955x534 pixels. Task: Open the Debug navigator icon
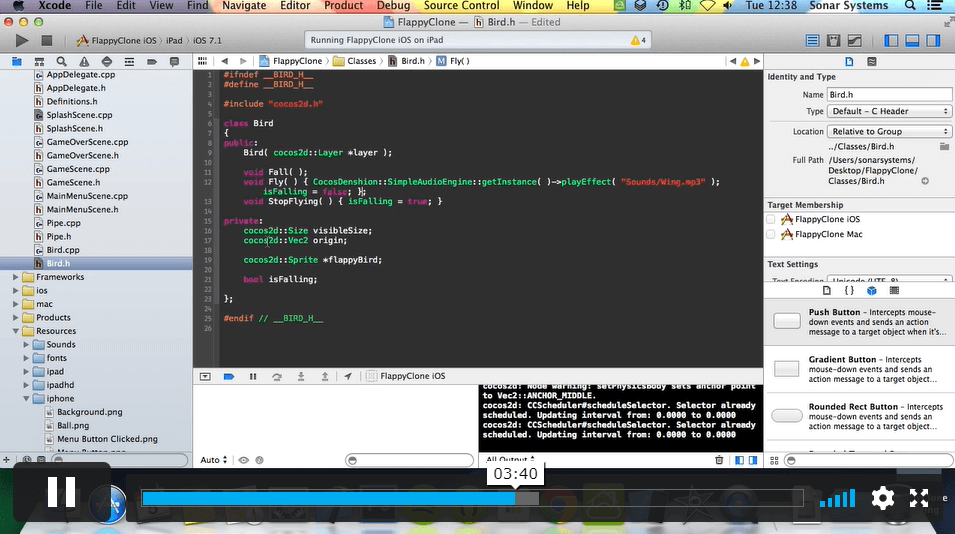click(129, 61)
